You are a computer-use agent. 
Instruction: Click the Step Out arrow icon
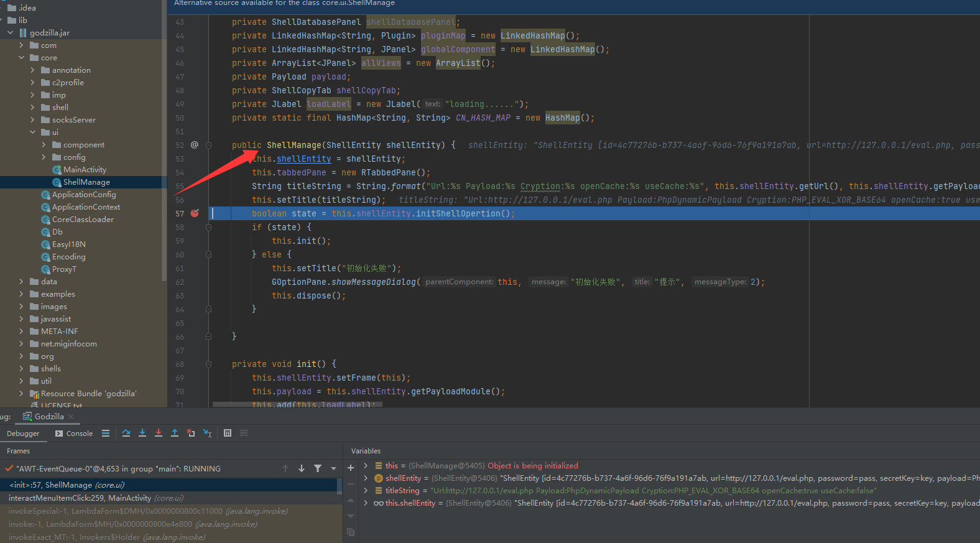click(175, 433)
